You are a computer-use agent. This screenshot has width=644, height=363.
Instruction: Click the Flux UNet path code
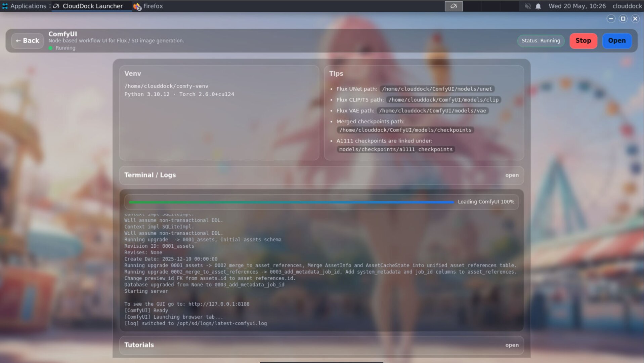click(437, 89)
